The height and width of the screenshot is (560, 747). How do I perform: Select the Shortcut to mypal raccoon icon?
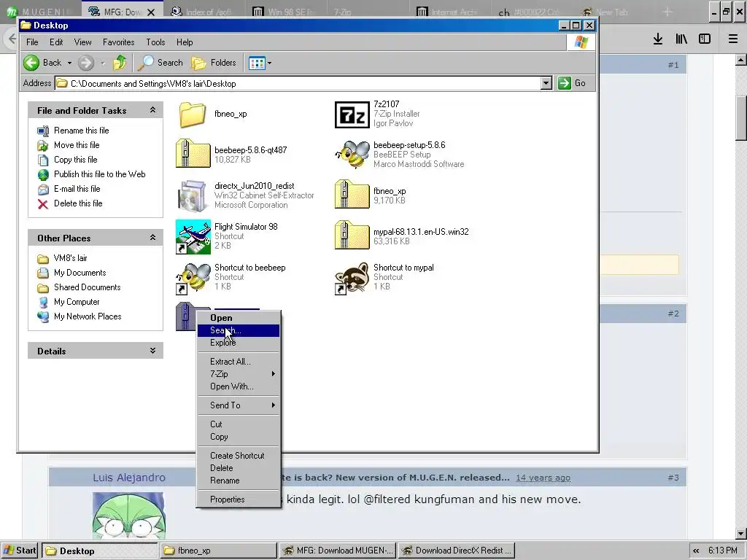pyautogui.click(x=352, y=278)
